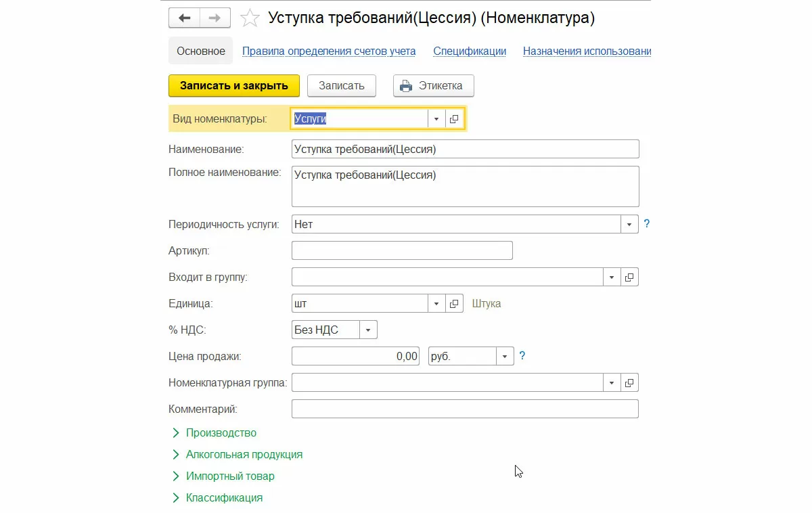Open the Единица dropdown arrow
Screen dimensions: 812x513
[436, 304]
